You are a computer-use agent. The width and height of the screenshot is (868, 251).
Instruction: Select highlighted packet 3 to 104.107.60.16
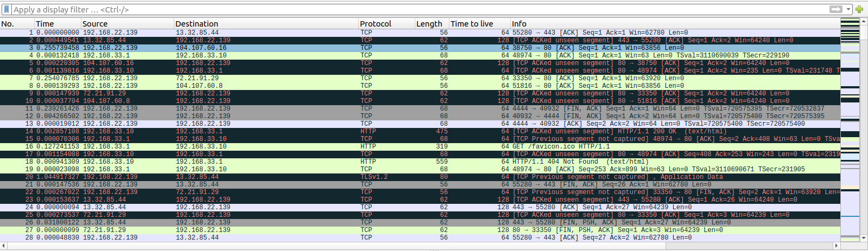tap(420, 48)
